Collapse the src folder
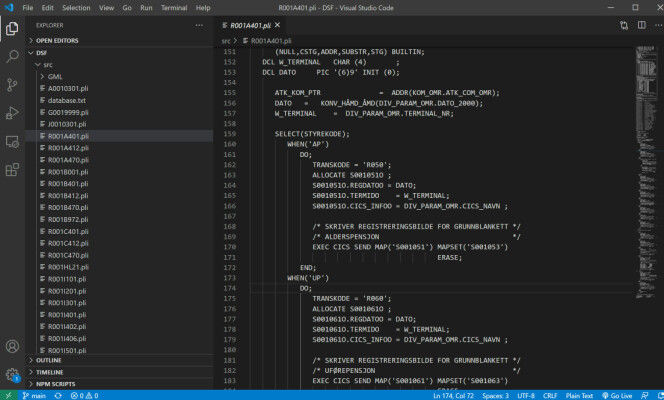 tap(119, 64)
